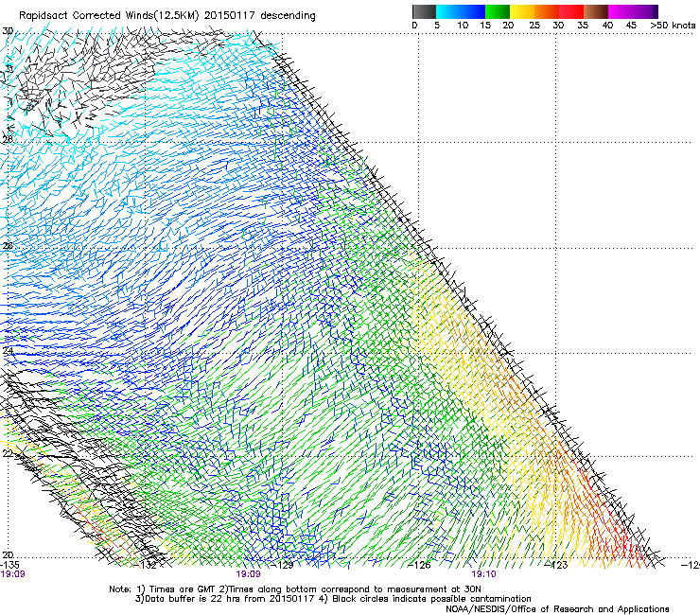Pick the magenta-purple 40-50 knots legend color
700x615 pixels.
click(633, 11)
